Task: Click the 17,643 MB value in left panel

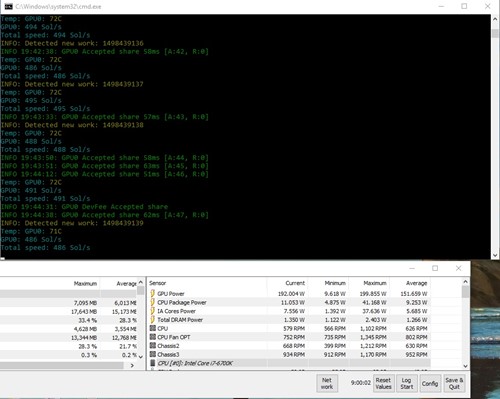Action: pyautogui.click(x=84, y=311)
